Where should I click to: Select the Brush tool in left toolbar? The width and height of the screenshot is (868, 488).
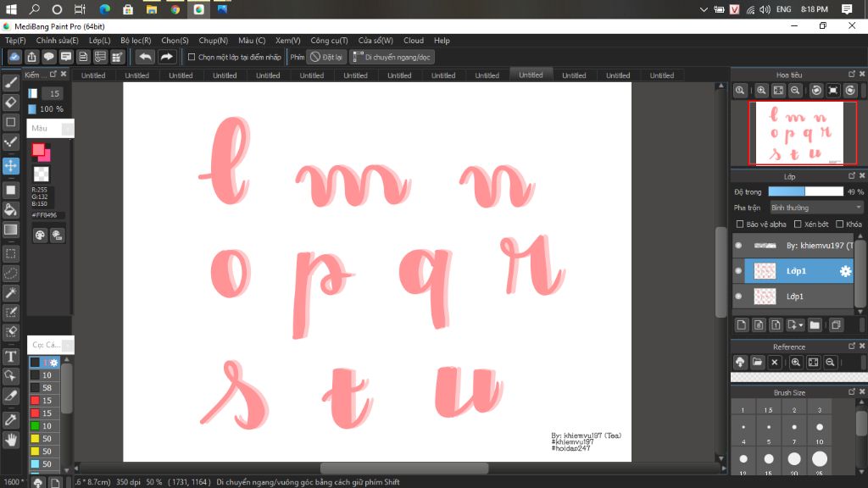11,82
